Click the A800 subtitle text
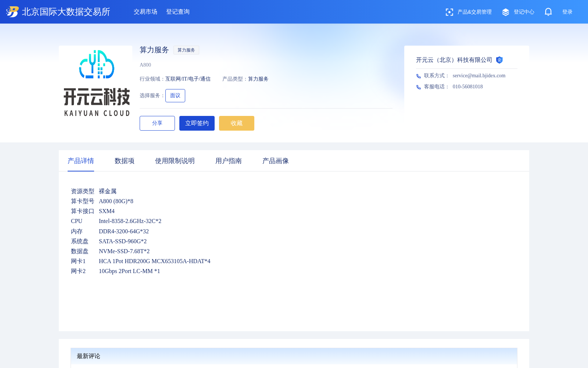588x368 pixels. click(x=145, y=65)
